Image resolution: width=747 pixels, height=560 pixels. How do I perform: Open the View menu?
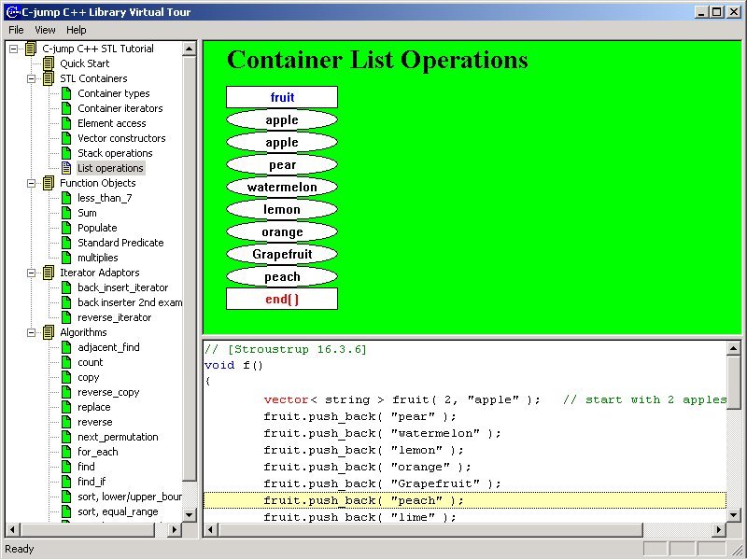pos(45,30)
